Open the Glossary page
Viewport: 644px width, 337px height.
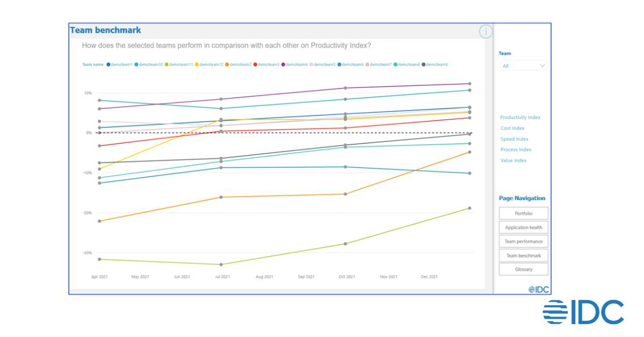pyautogui.click(x=523, y=269)
